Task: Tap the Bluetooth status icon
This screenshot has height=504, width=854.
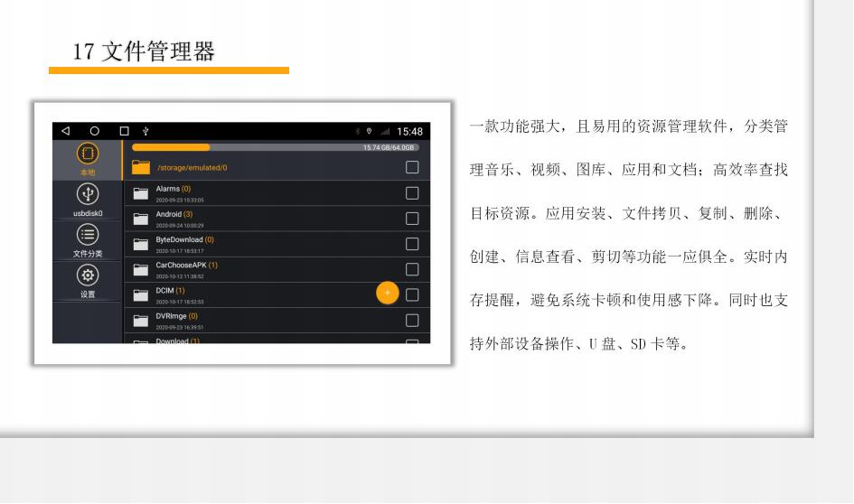Action: 358,131
